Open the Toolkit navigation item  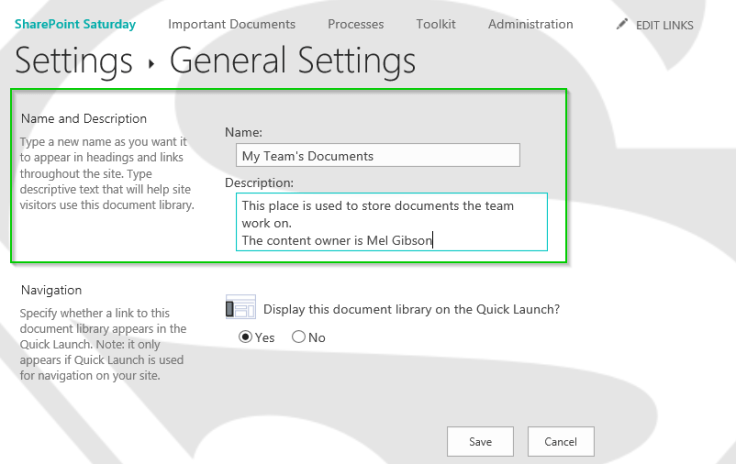tap(436, 24)
